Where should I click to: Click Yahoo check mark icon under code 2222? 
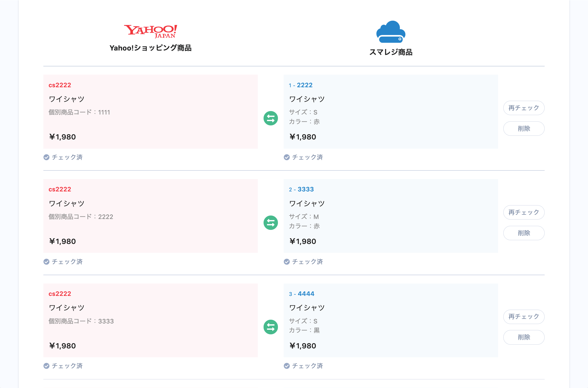point(47,262)
